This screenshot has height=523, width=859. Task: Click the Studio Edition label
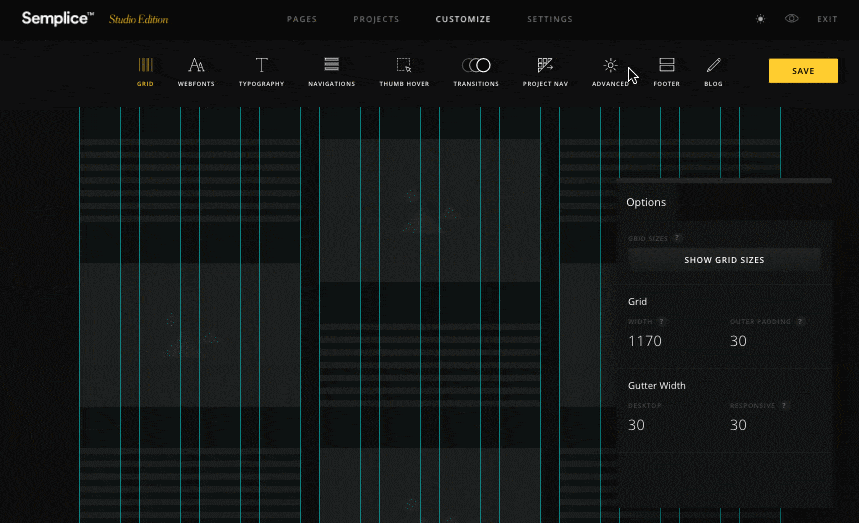click(139, 19)
